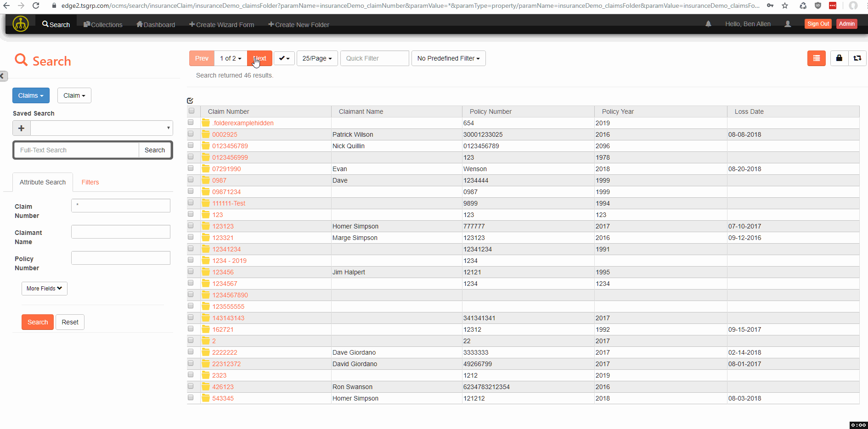Click the Sign Out button
The image size is (868, 429).
[x=818, y=24]
